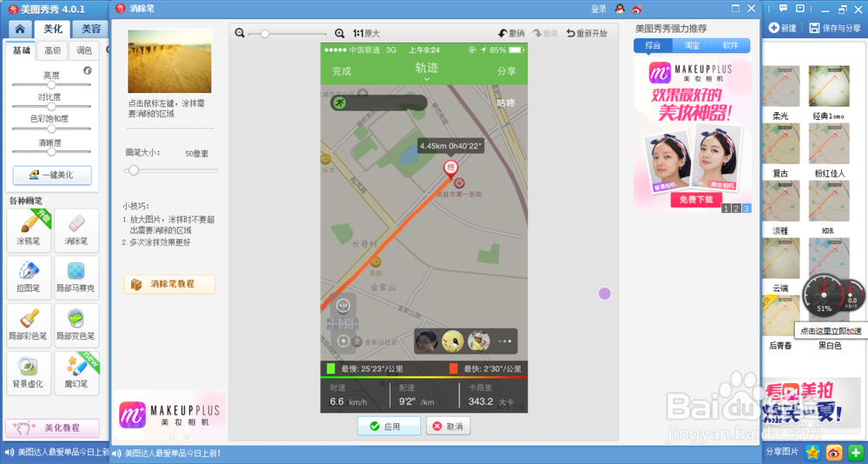The height and width of the screenshot is (464, 868).
Task: Adjust the 色彩饱和度 saturation slider
Action: coord(51,129)
